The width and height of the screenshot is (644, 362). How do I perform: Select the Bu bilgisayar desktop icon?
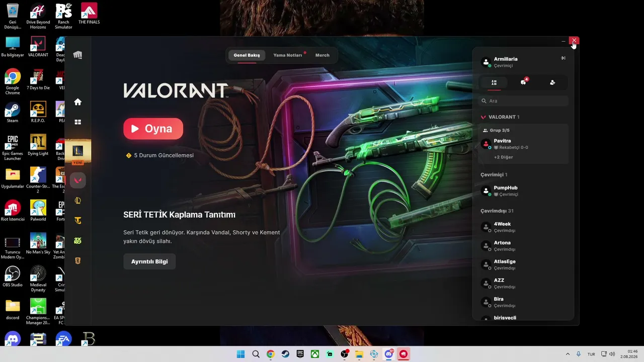point(13,47)
